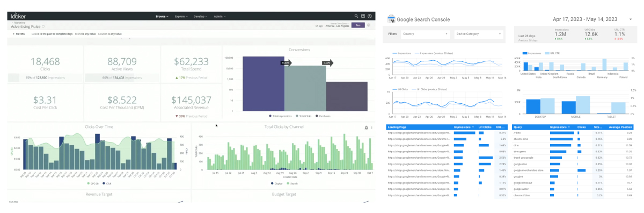This screenshot has height=213, width=644.
Task: Sort landing page table by Url Clicks
Action: click(x=485, y=127)
